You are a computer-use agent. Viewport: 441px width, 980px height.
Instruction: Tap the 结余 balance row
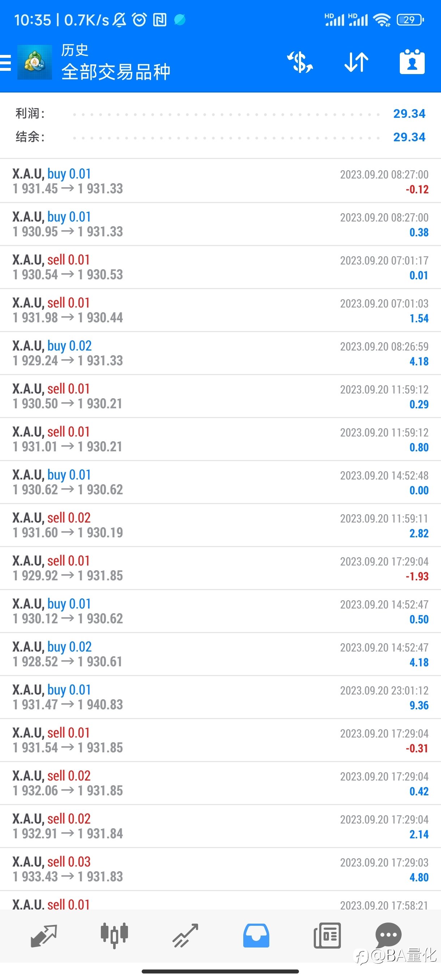point(220,137)
